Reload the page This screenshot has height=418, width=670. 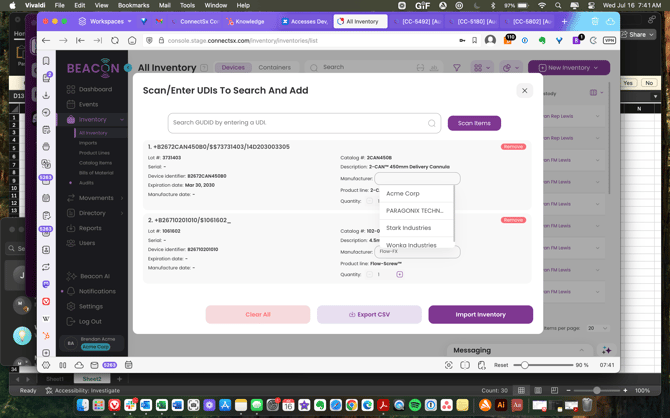click(x=115, y=41)
